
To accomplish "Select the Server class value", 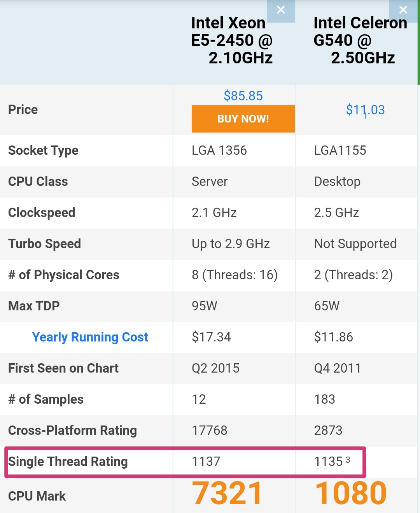I will [210, 182].
